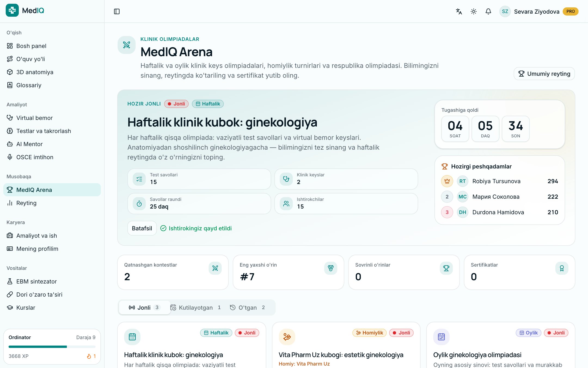Click Klinik keyslar stethoscope icon
The image size is (588, 368).
click(286, 179)
